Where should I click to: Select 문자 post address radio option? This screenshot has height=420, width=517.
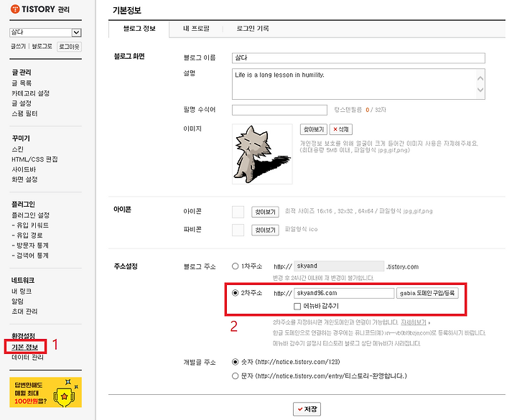235,375
